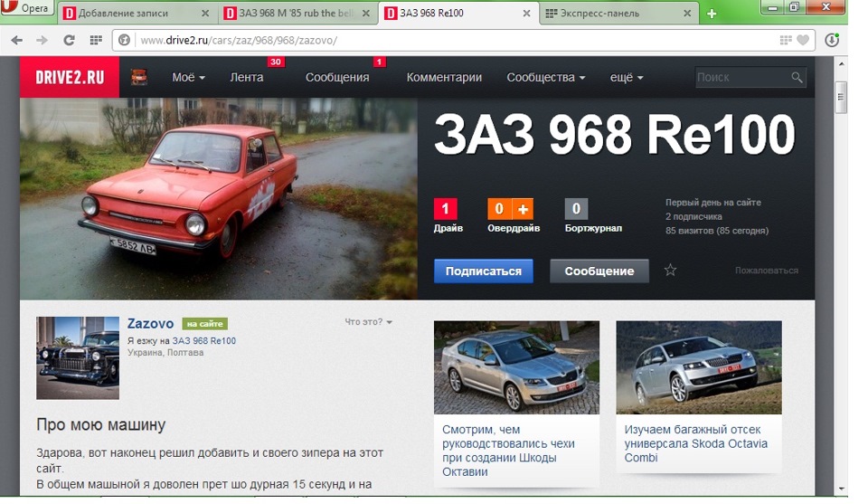This screenshot has width=868, height=504.
Task: Switch to ЗАЗ 968 M '85 rub the bell tab
Action: [297, 14]
